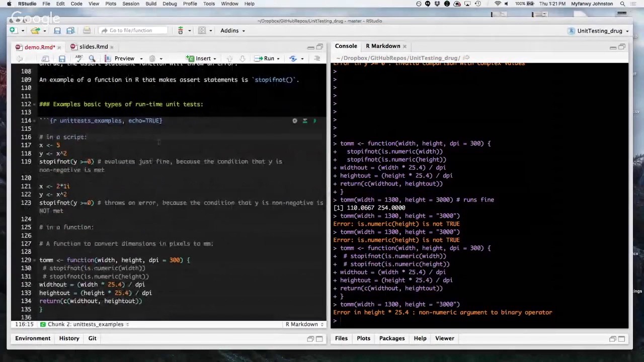The width and height of the screenshot is (644, 362).
Task: Open the Environment tab
Action: coord(33,338)
